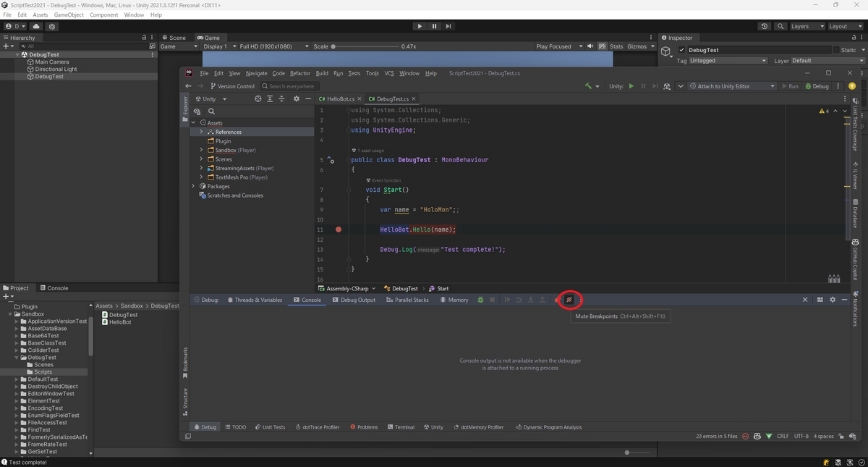Open the Play Focused dropdown
The height and width of the screenshot is (467, 868).
pos(558,46)
